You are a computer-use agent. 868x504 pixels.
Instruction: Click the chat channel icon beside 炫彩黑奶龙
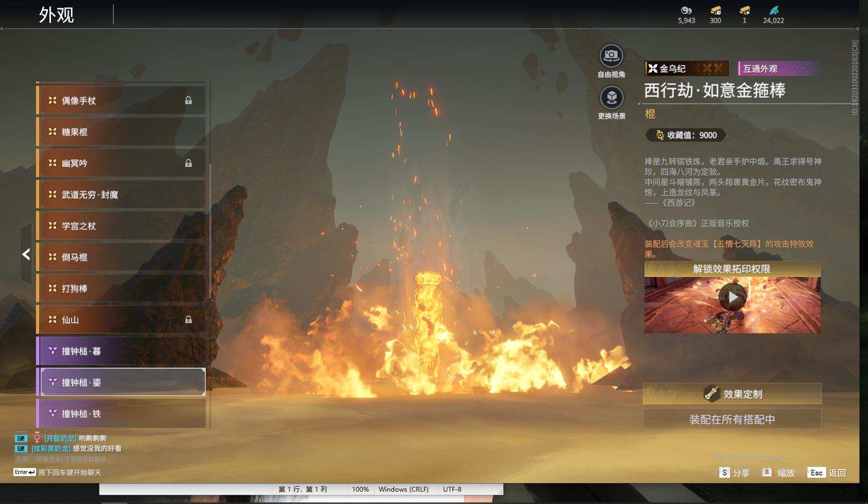coord(21,449)
